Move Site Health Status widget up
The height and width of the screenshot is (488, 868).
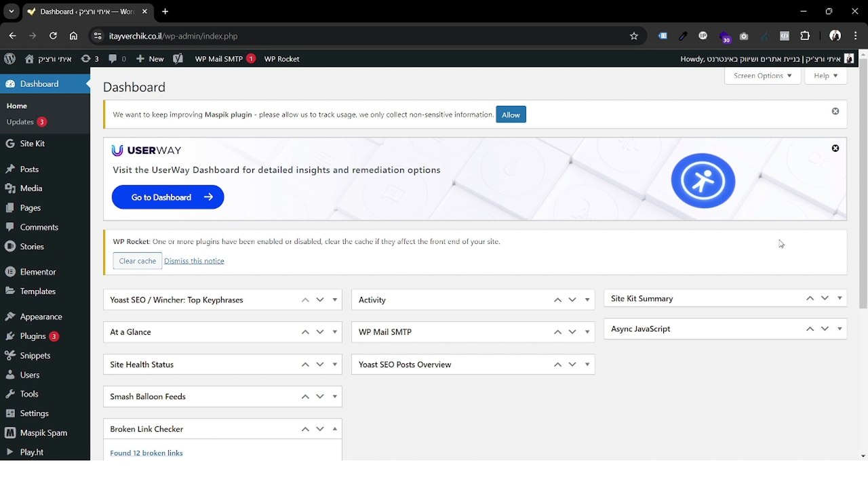coord(305,365)
